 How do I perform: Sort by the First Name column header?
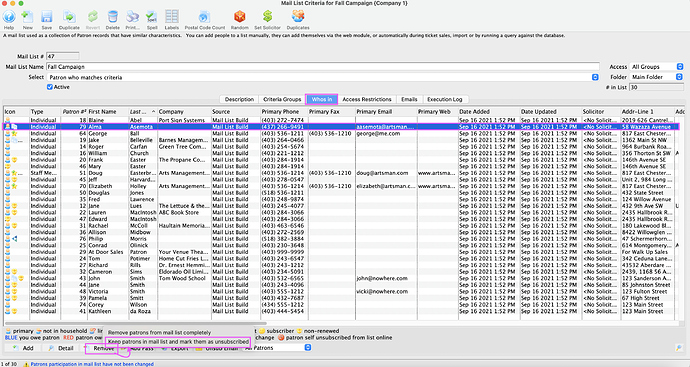point(107,112)
